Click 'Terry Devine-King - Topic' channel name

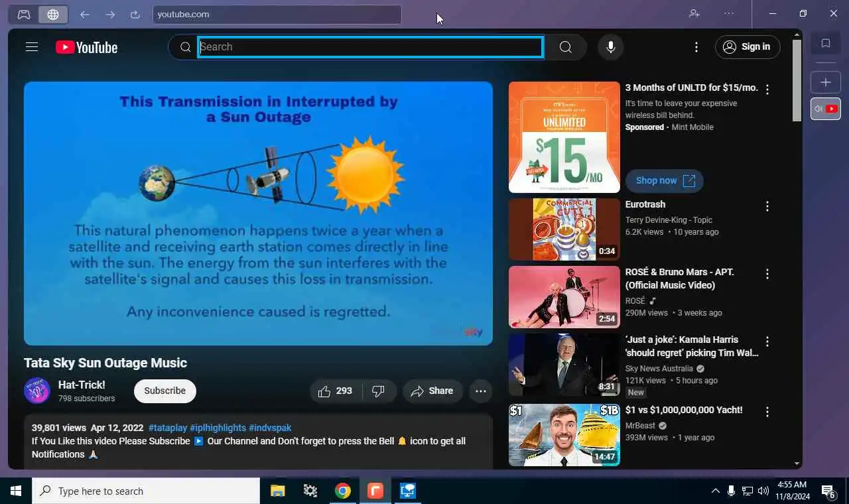669,220
